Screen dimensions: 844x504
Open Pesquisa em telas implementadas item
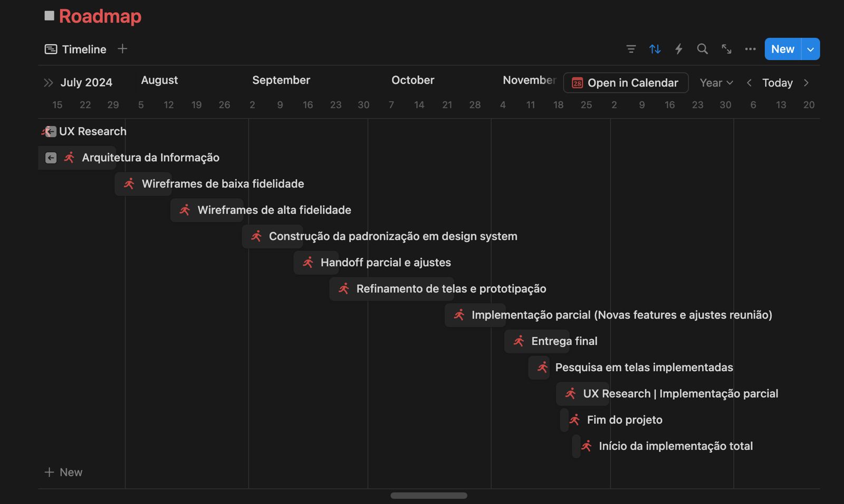click(x=644, y=367)
